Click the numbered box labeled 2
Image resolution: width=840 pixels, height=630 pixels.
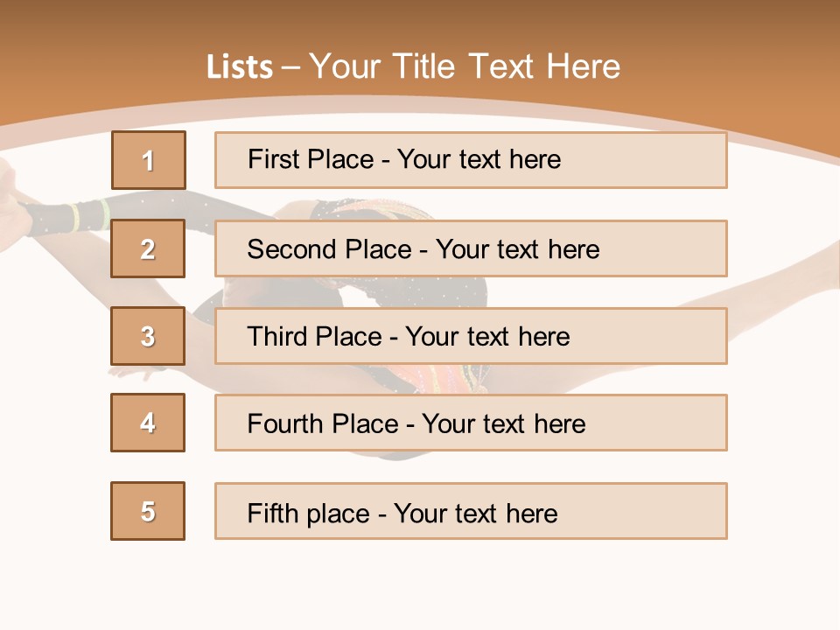(x=148, y=248)
